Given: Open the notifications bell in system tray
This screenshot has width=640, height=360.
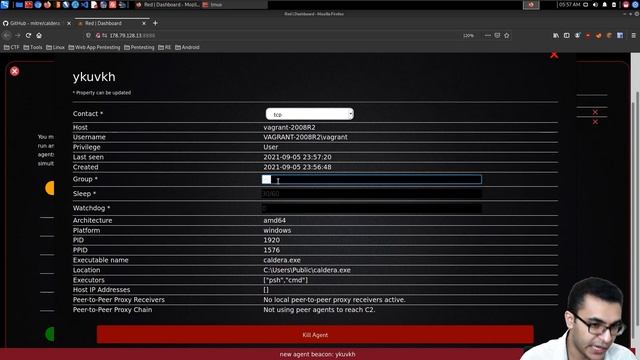Looking at the screenshot, I should [604, 4].
